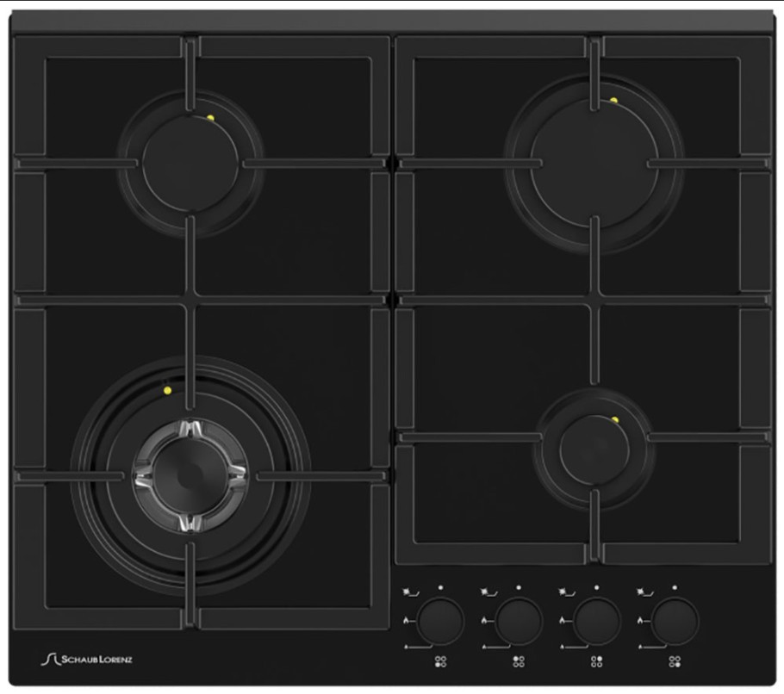Click the low flame icon beside the rightmost knob
Screen dimensions: 784x694
[x=638, y=645]
